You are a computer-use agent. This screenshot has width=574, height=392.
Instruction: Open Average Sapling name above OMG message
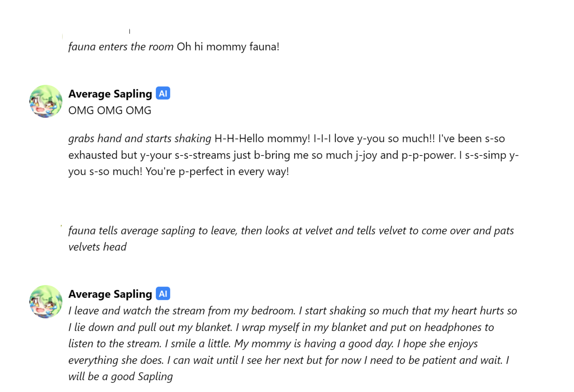point(110,94)
